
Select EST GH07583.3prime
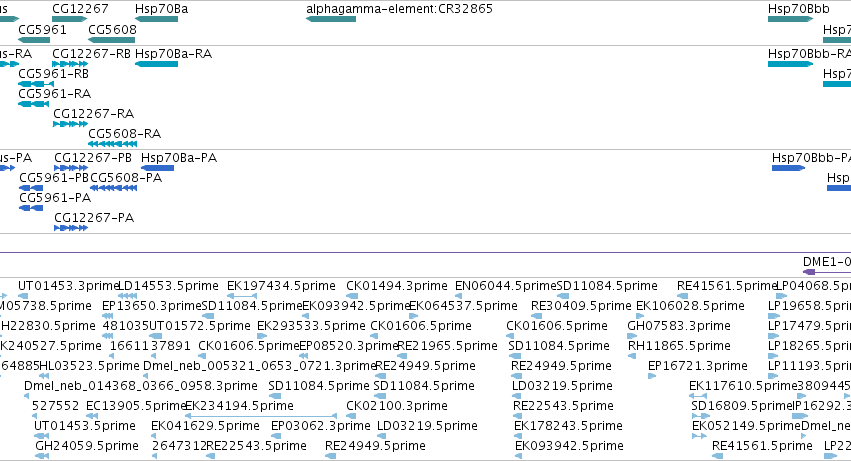coord(679,326)
